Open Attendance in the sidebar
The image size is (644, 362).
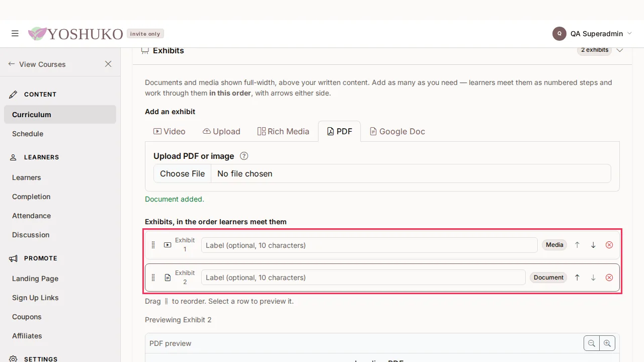tap(60, 216)
